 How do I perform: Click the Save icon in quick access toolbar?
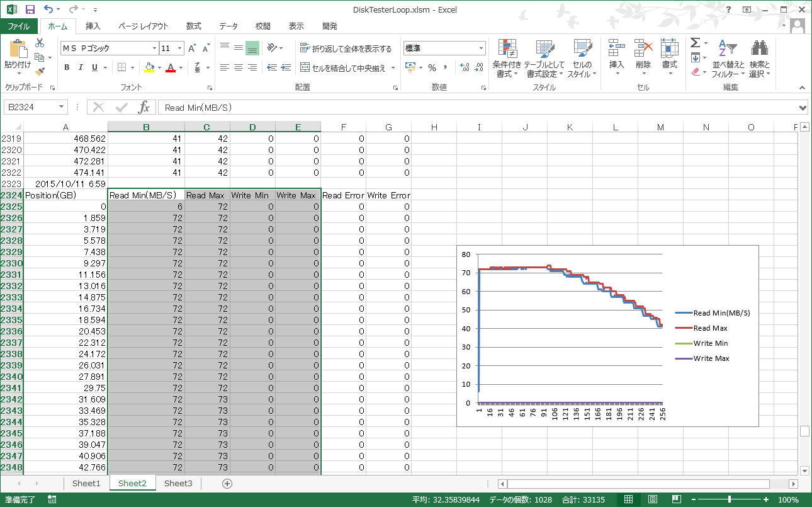[x=30, y=9]
